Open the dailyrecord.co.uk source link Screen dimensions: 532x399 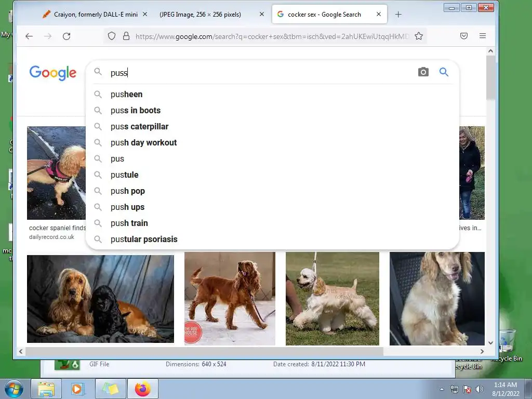[x=51, y=237]
